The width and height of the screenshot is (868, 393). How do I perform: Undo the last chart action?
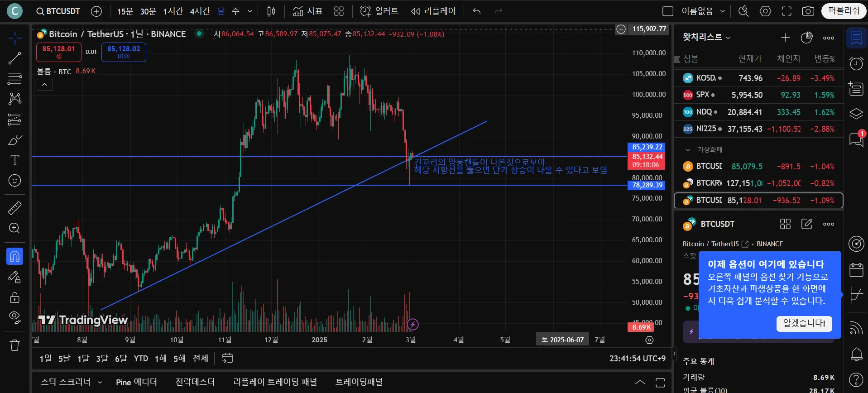tap(477, 11)
